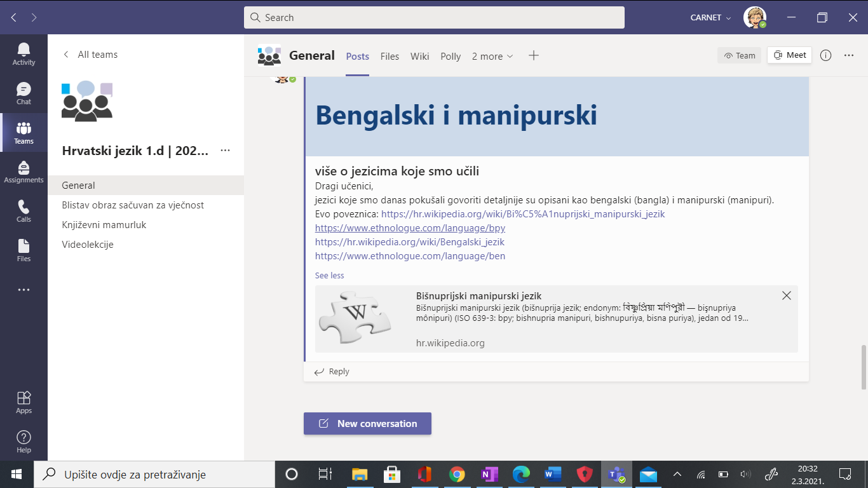Dismiss the Wikipedia link preview

786,295
